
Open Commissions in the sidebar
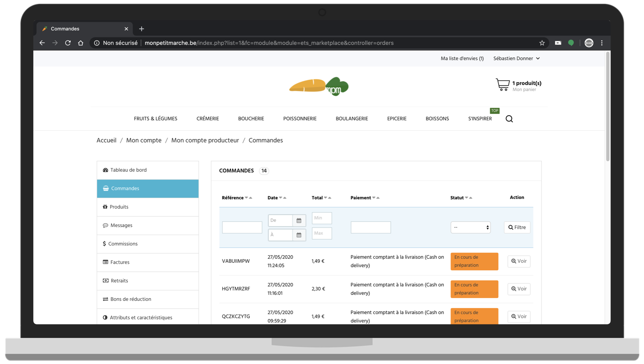[148, 244]
